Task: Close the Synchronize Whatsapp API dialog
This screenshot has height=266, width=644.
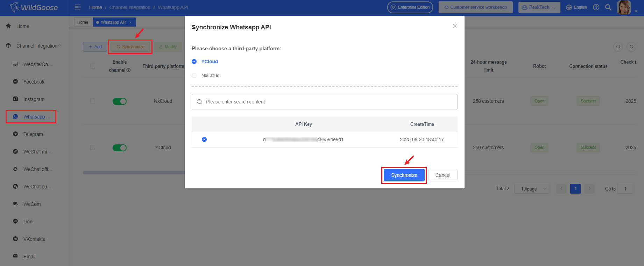Action: click(455, 26)
